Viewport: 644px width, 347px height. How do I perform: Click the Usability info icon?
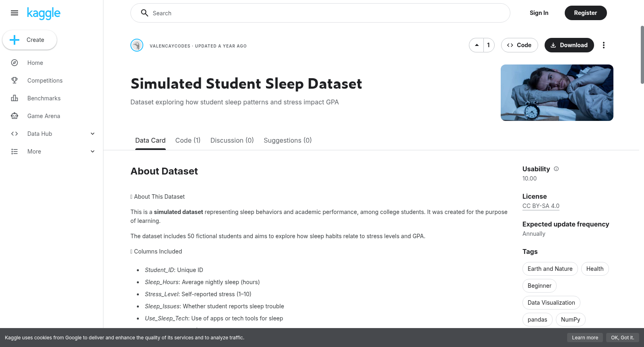click(x=556, y=169)
